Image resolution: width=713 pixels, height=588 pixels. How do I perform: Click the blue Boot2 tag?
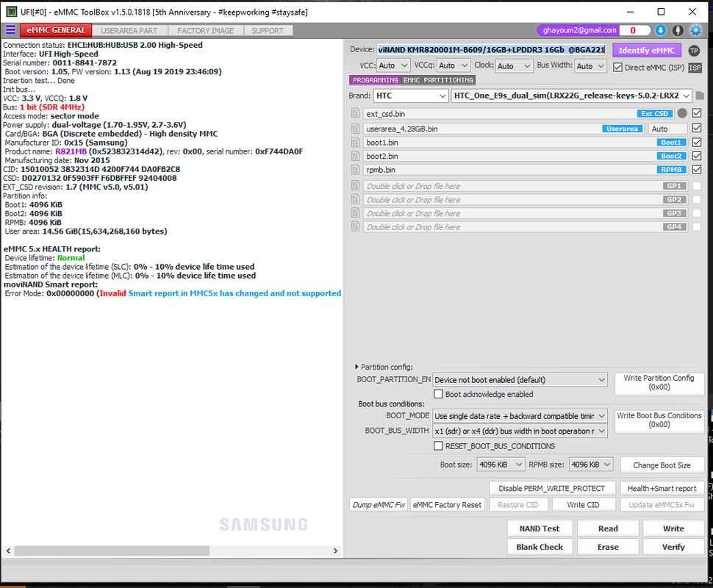click(671, 156)
